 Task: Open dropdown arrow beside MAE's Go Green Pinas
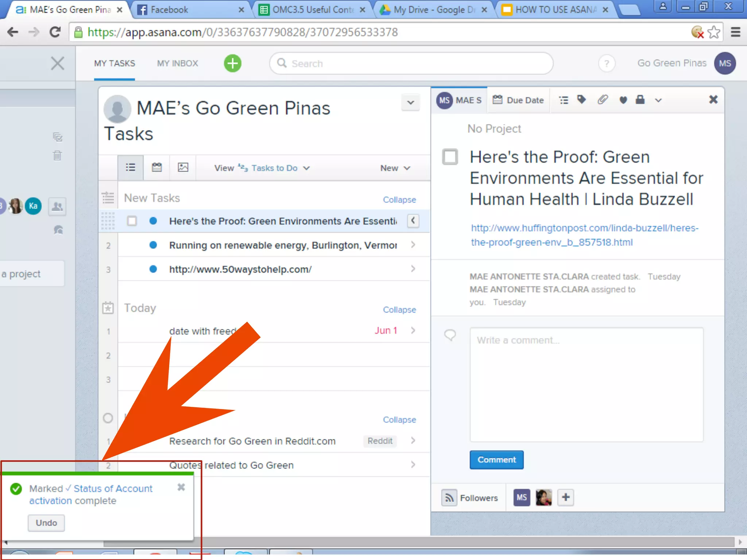[410, 102]
